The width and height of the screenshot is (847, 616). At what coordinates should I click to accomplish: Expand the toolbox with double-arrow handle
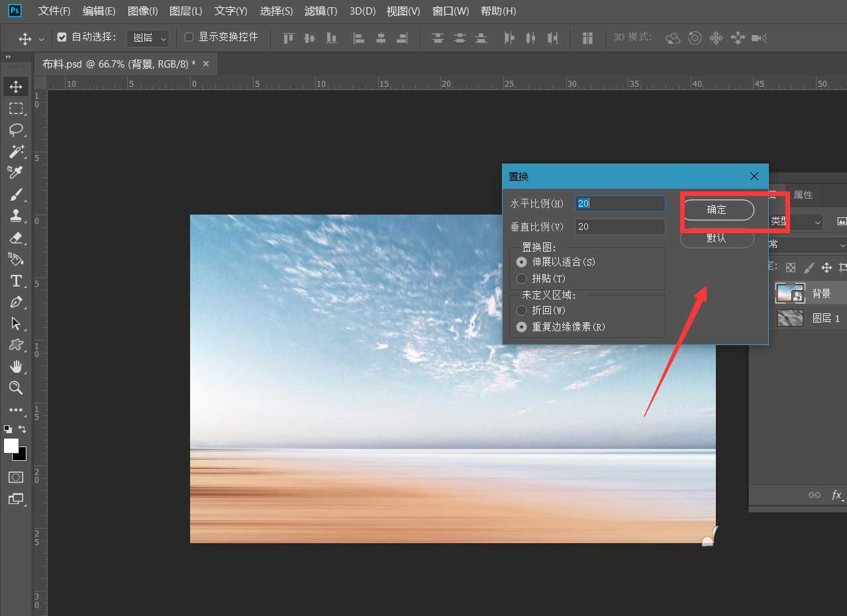(7, 58)
